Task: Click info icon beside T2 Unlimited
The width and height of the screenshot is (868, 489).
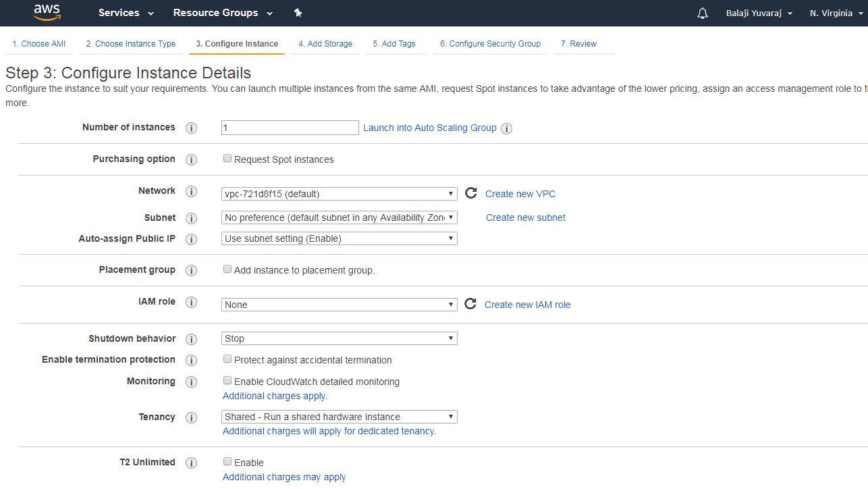Action: click(x=192, y=463)
